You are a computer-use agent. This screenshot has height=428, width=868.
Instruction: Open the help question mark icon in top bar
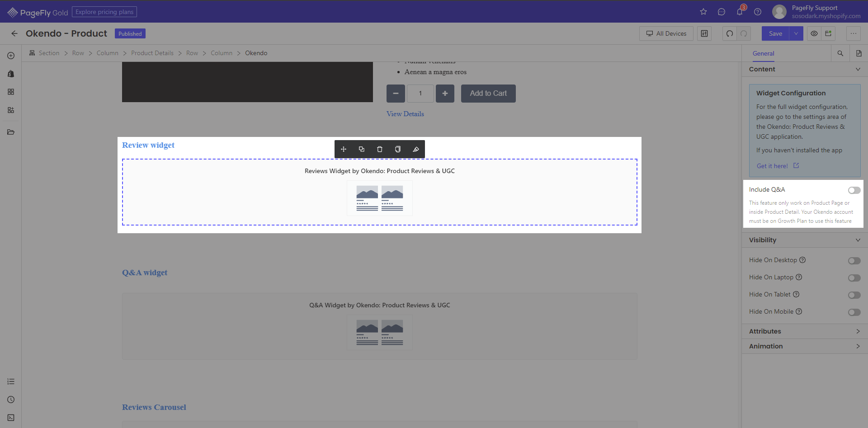pos(758,12)
